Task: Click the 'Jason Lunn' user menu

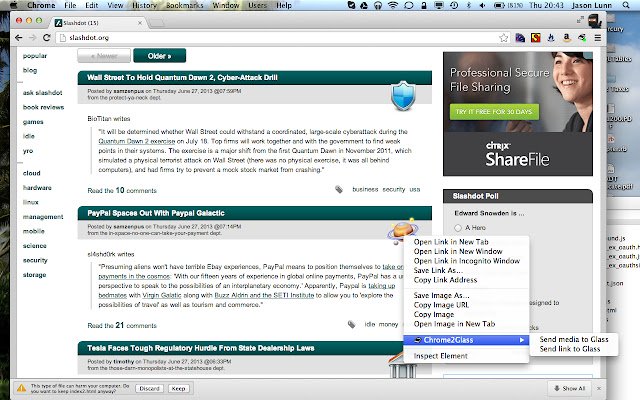Action: (591, 5)
